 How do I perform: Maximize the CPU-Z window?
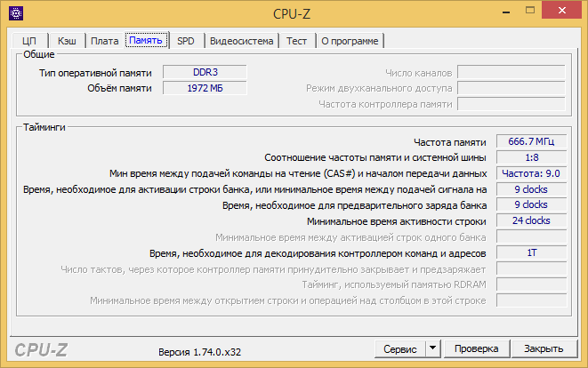click(x=530, y=11)
